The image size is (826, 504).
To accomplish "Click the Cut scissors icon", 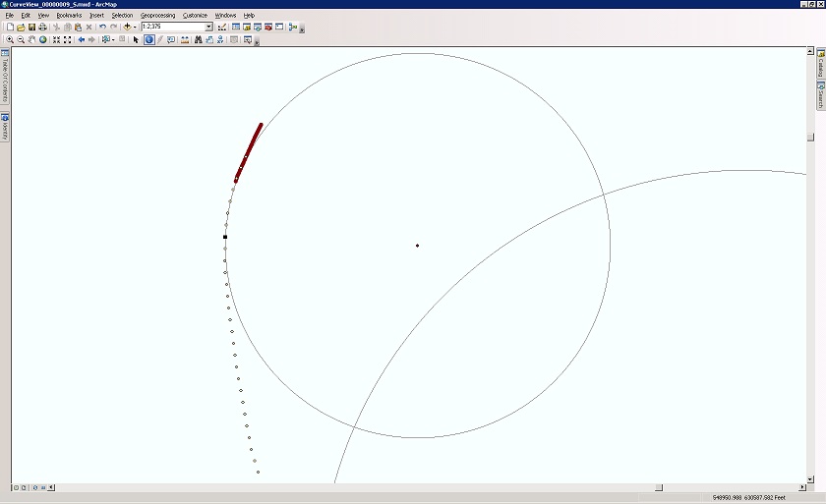I will pos(56,27).
